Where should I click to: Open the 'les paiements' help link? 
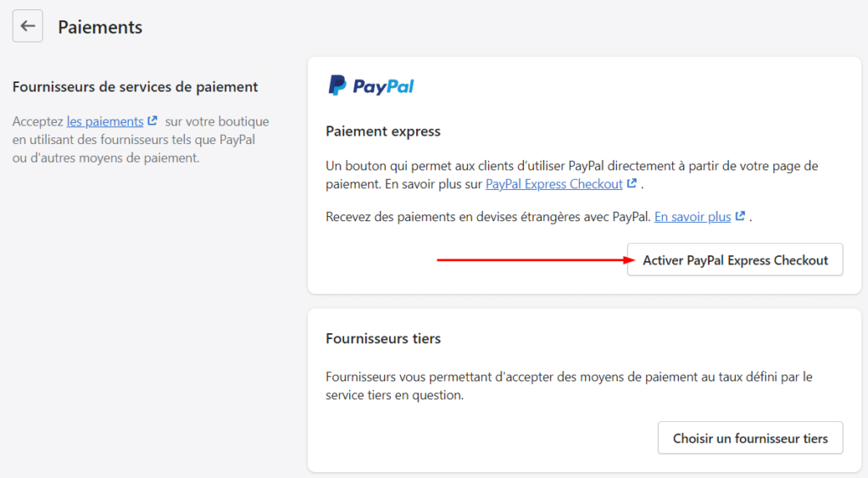click(105, 121)
